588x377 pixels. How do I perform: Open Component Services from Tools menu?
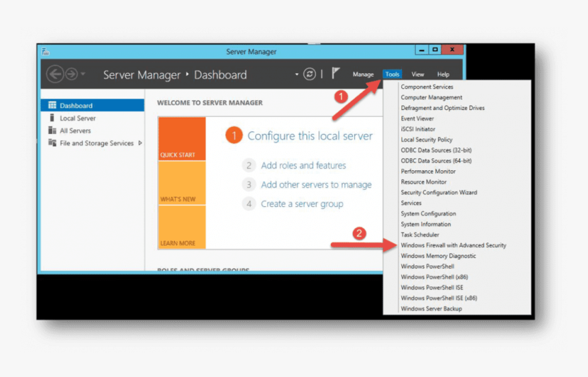click(427, 87)
